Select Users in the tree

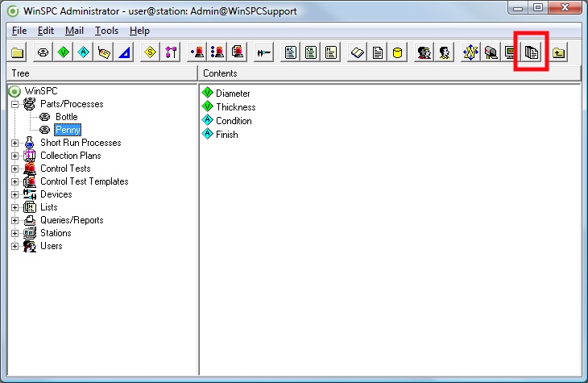[x=51, y=246]
